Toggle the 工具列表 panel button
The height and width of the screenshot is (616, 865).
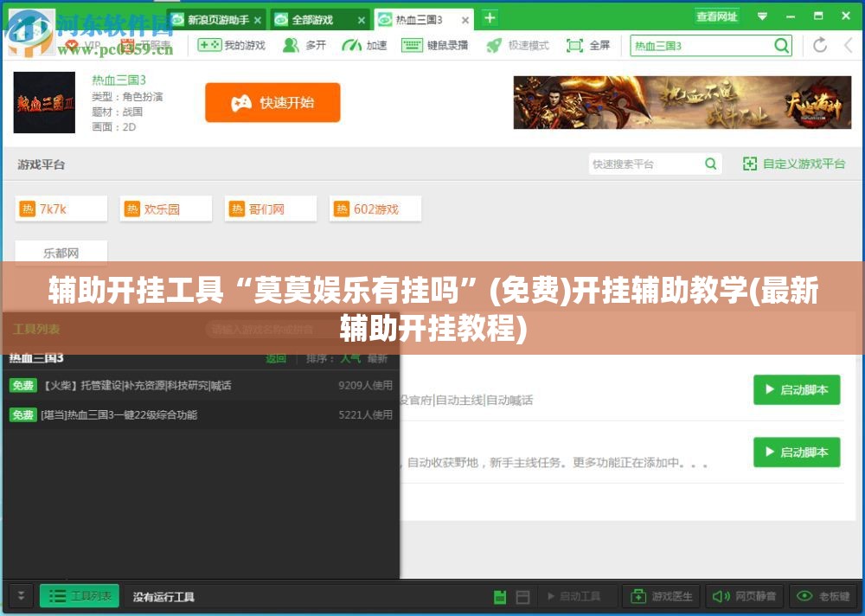(x=80, y=596)
